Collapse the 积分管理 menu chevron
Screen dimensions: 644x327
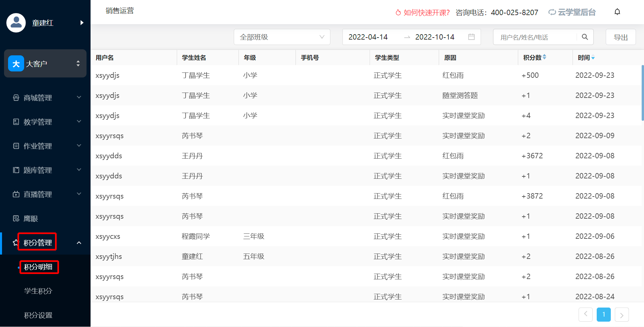point(79,242)
